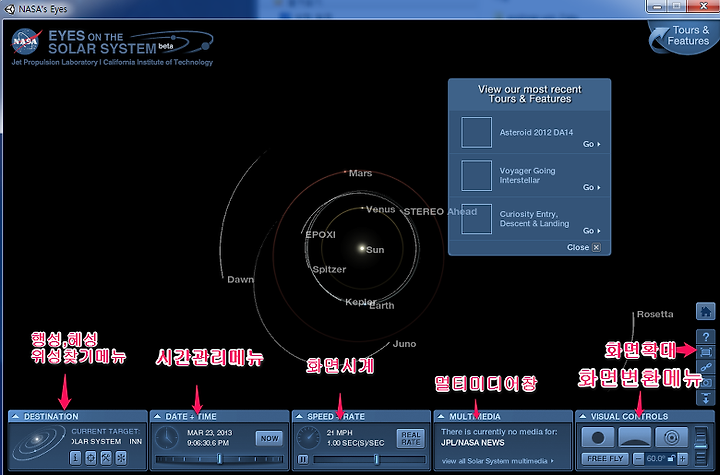Click the destination info icon
Viewport: 720px width, 475px height.
coord(75,458)
